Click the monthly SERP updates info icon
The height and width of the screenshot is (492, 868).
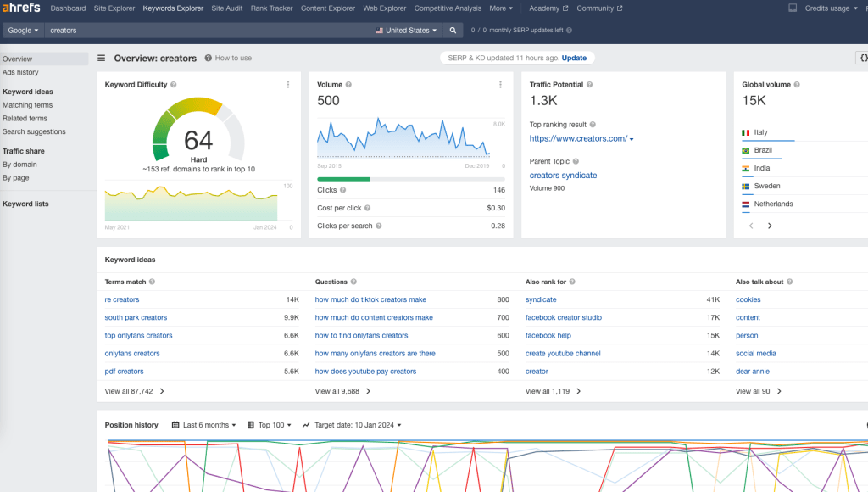coord(569,31)
